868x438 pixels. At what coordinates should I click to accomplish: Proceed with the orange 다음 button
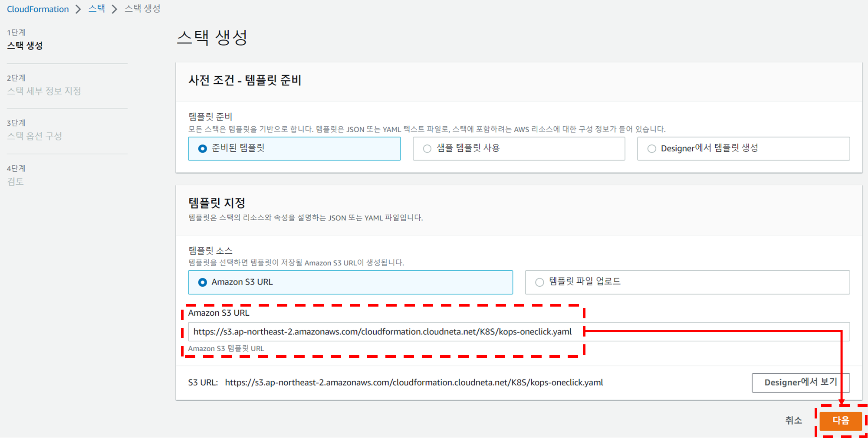pyautogui.click(x=840, y=421)
